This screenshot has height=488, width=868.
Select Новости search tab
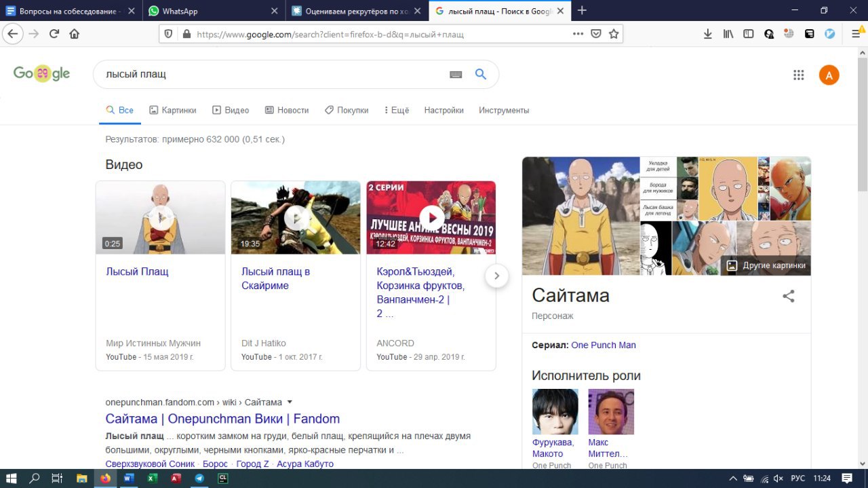(287, 110)
